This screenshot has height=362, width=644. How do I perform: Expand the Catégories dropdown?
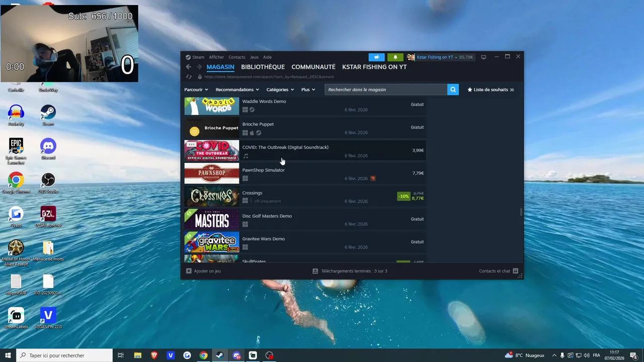(x=280, y=89)
